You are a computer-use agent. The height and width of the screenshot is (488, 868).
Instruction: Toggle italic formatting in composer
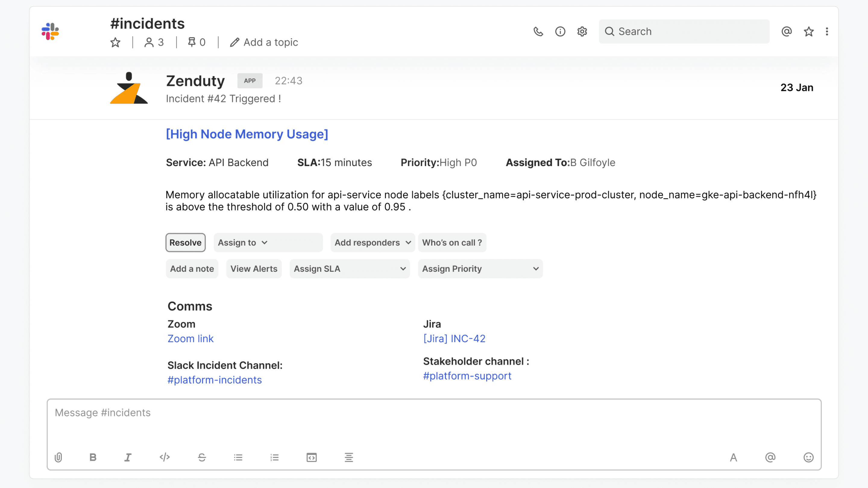(x=128, y=457)
